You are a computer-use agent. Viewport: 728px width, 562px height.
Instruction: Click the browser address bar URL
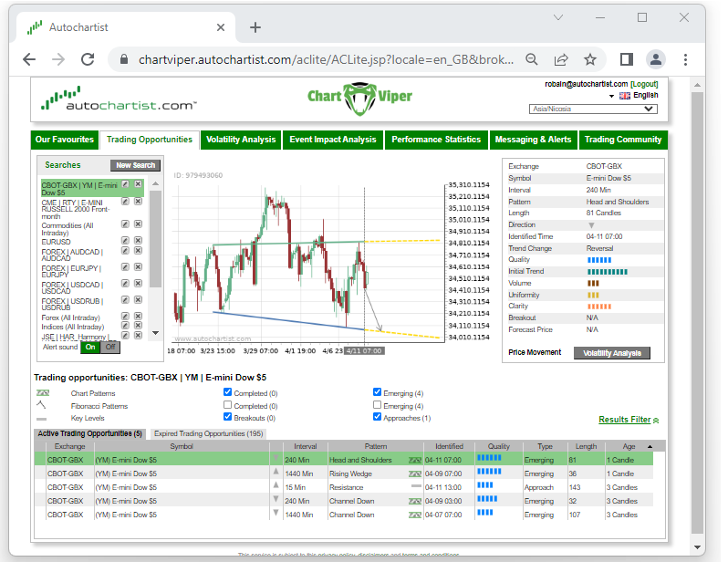326,59
